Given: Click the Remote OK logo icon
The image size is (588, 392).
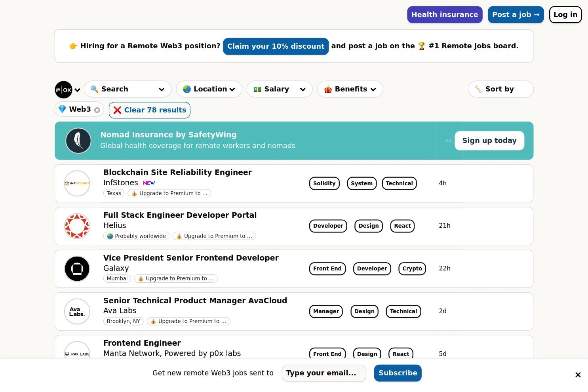Looking at the screenshot, I should pos(63,90).
